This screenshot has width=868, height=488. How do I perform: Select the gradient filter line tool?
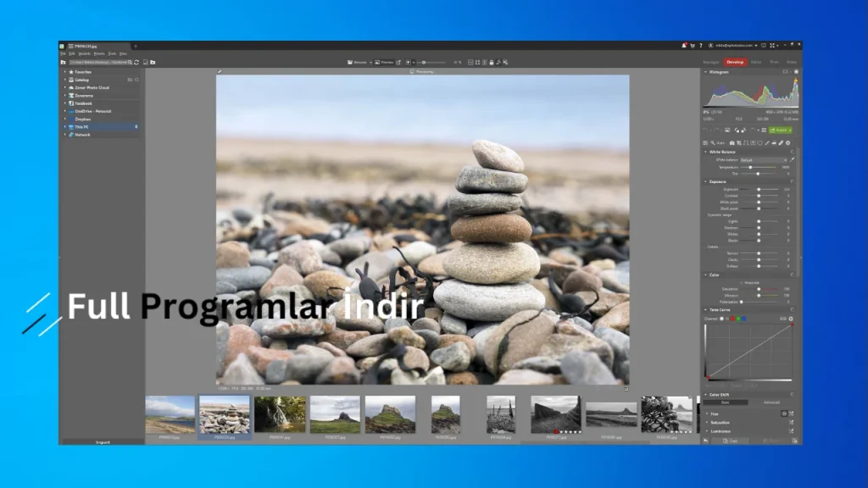(766, 142)
